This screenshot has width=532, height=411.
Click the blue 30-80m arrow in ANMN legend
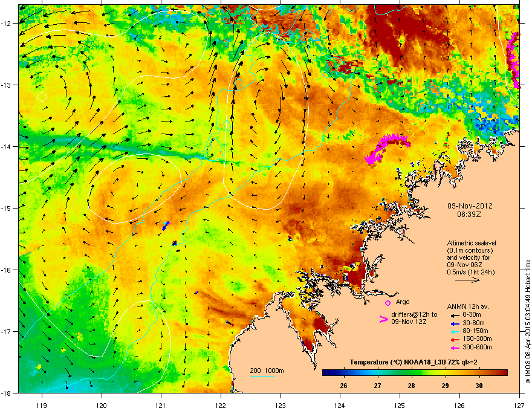pyautogui.click(x=455, y=323)
